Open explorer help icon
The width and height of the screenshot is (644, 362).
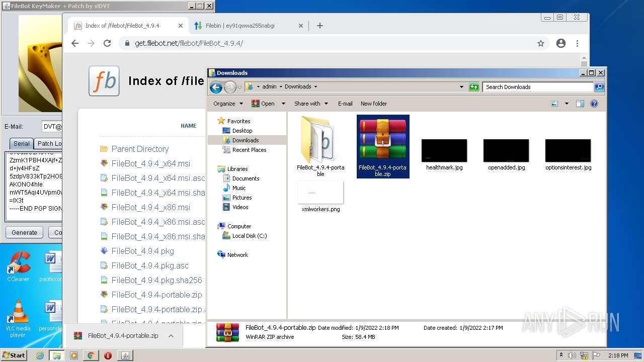594,104
